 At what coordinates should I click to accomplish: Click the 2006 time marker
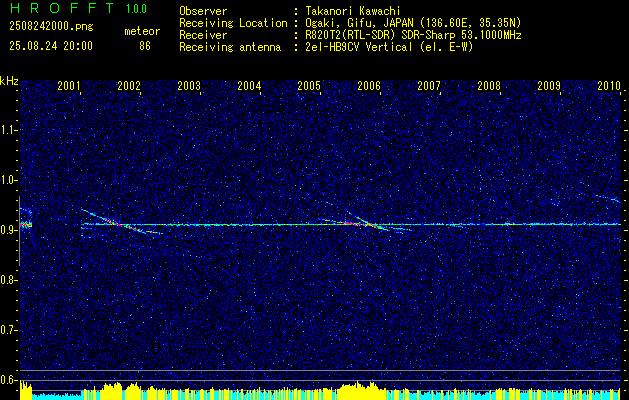pos(369,85)
